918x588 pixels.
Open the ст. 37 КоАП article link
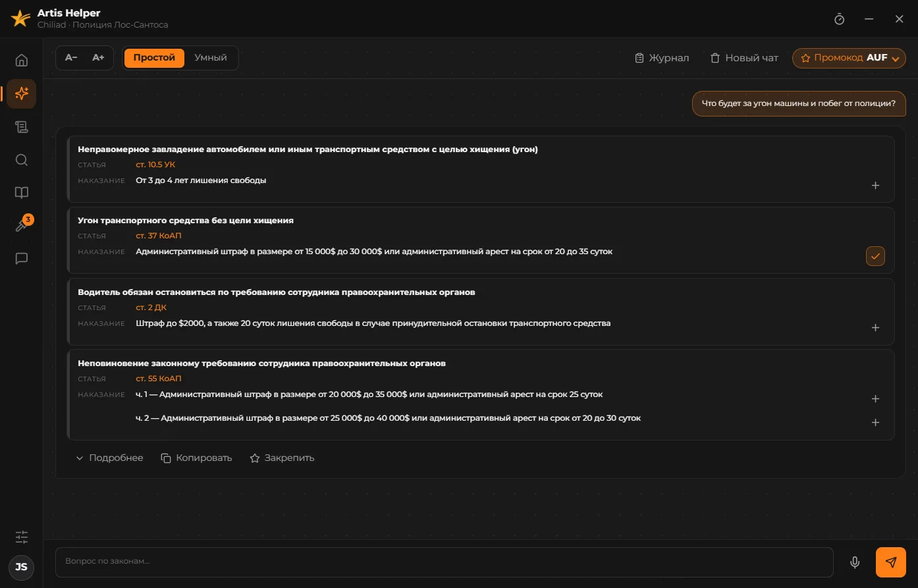coord(159,236)
